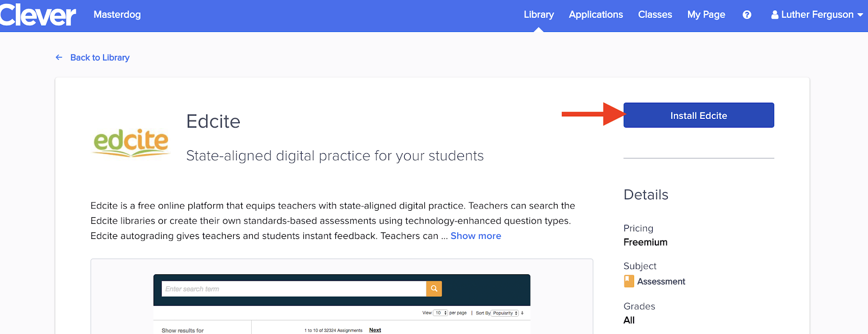Image resolution: width=868 pixels, height=334 pixels.
Task: Go to the Applications tab
Action: [596, 15]
